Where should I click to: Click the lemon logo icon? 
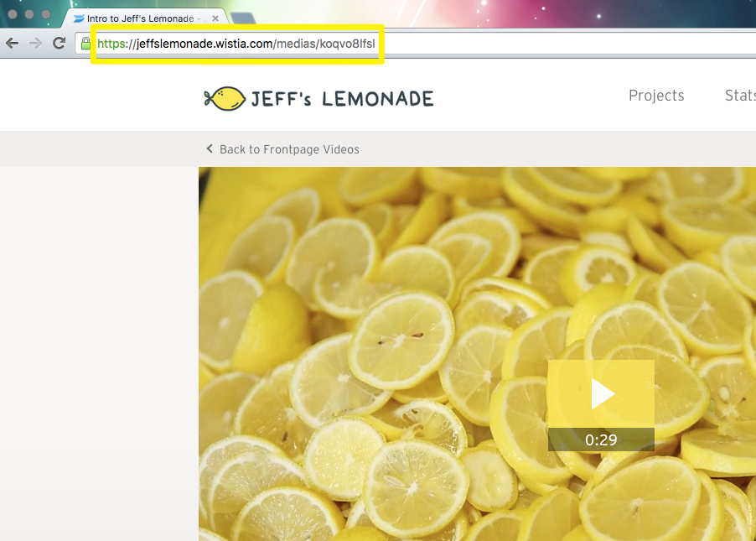[225, 98]
